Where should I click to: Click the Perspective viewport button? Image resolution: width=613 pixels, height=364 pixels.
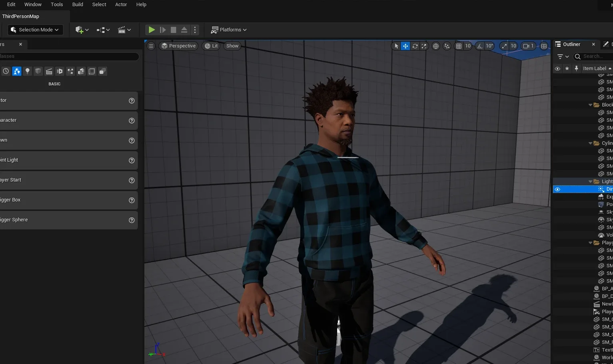(178, 46)
